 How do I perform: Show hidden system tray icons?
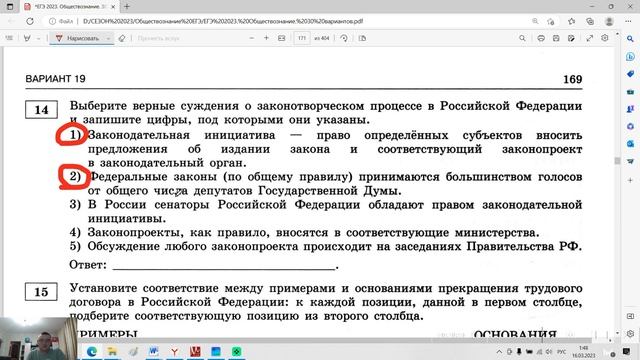coord(499,352)
